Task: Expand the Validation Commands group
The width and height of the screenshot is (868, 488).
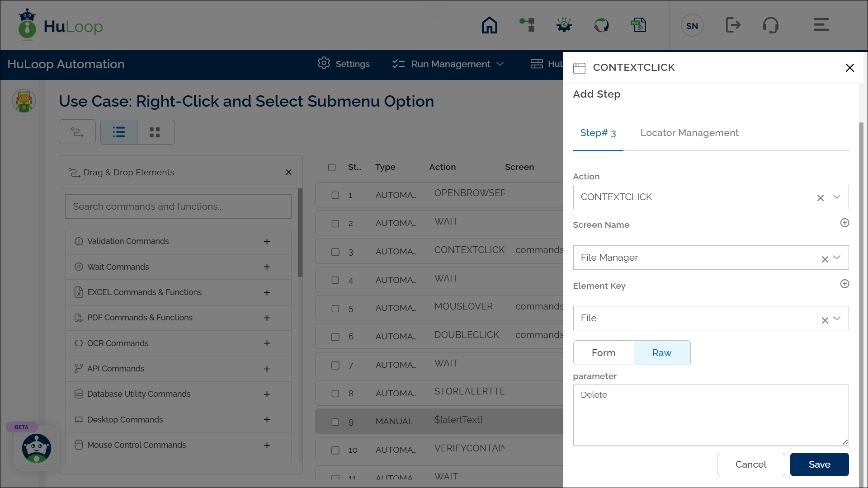Action: tap(267, 242)
